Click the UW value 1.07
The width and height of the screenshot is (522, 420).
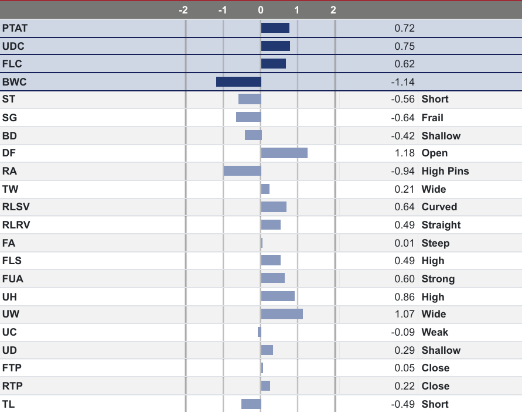404,314
